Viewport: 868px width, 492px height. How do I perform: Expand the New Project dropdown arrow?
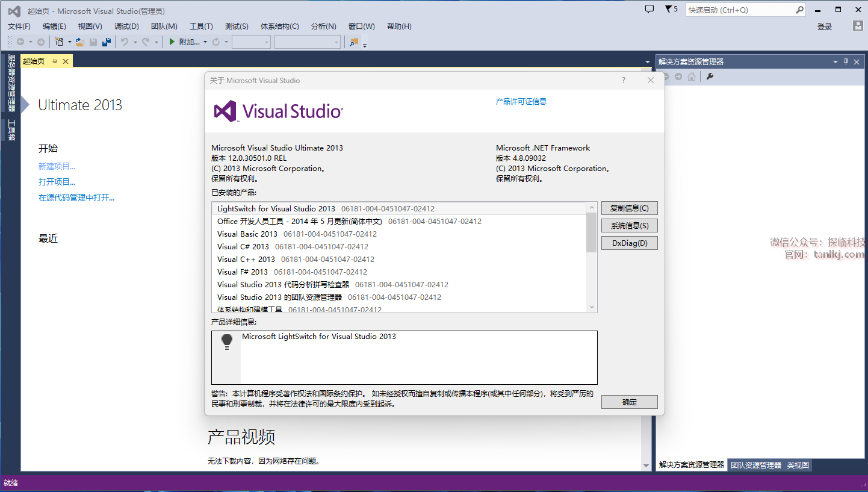click(x=69, y=42)
